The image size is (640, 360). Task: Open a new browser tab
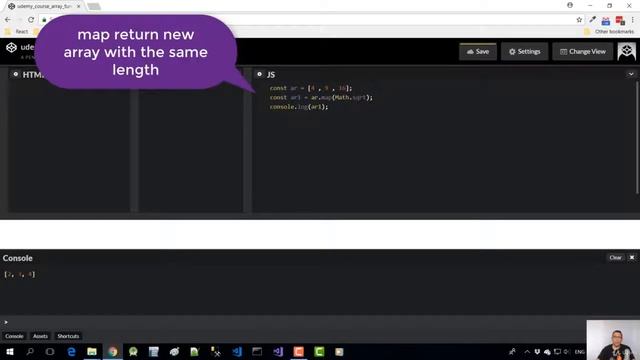[x=94, y=6]
